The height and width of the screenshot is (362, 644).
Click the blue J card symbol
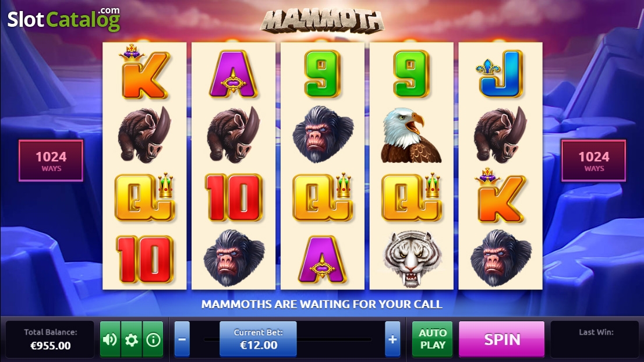tap(500, 74)
